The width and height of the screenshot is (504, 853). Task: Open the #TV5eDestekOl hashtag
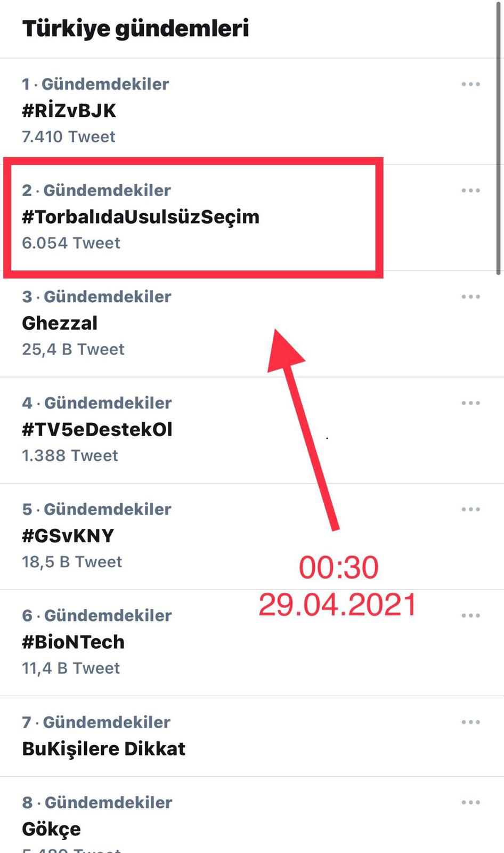[97, 429]
